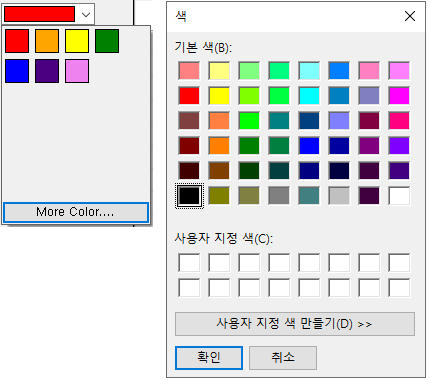The image size is (429, 381).
Task: Select the black basic color in the 색 dialog
Action: pos(189,196)
